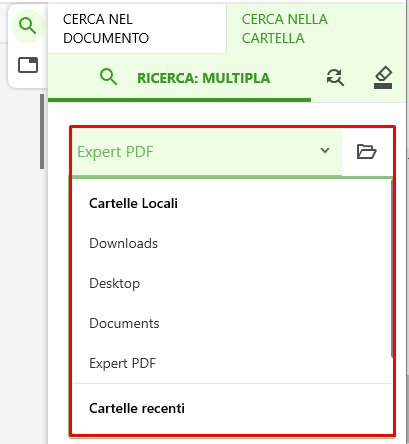
Task: Click the Cartelle Locali heading
Action: [133, 203]
